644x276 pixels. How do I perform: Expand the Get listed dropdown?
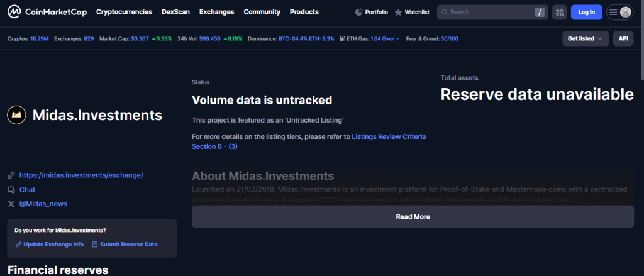pyautogui.click(x=585, y=38)
